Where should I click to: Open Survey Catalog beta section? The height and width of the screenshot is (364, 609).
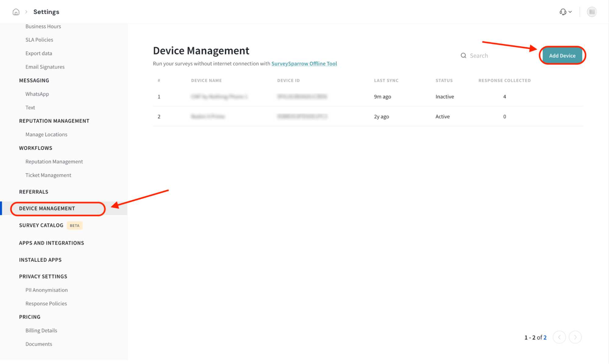41,225
